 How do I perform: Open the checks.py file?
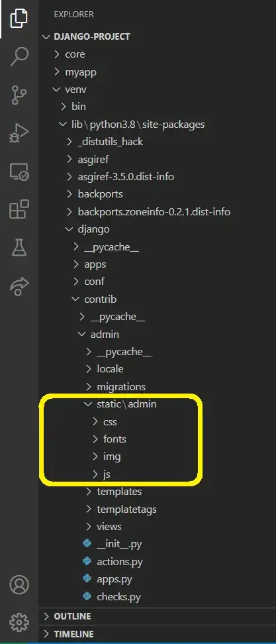click(157, 596)
